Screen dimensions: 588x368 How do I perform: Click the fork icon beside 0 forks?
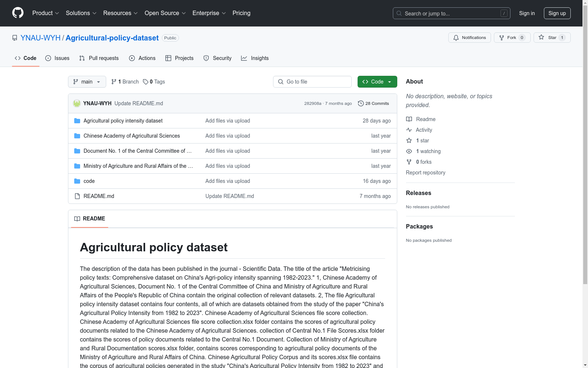[x=409, y=162]
